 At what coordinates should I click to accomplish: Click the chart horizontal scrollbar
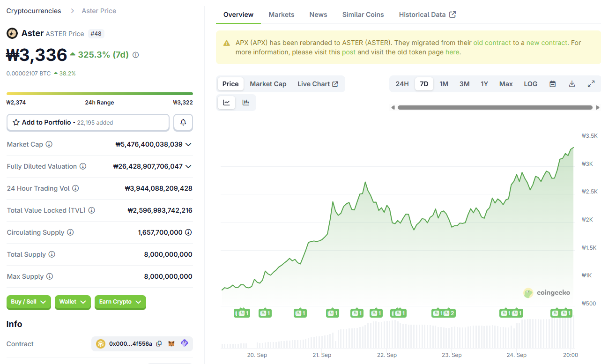click(495, 108)
